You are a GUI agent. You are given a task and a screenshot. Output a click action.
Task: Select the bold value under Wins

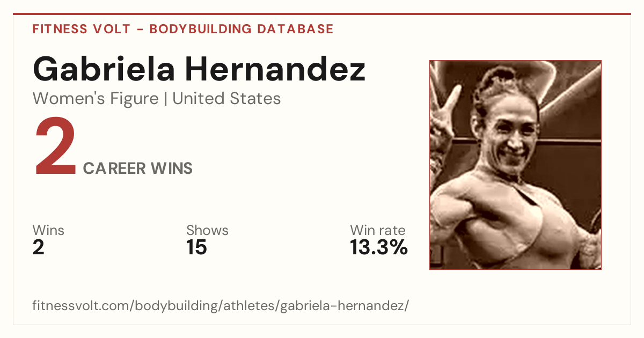39,248
